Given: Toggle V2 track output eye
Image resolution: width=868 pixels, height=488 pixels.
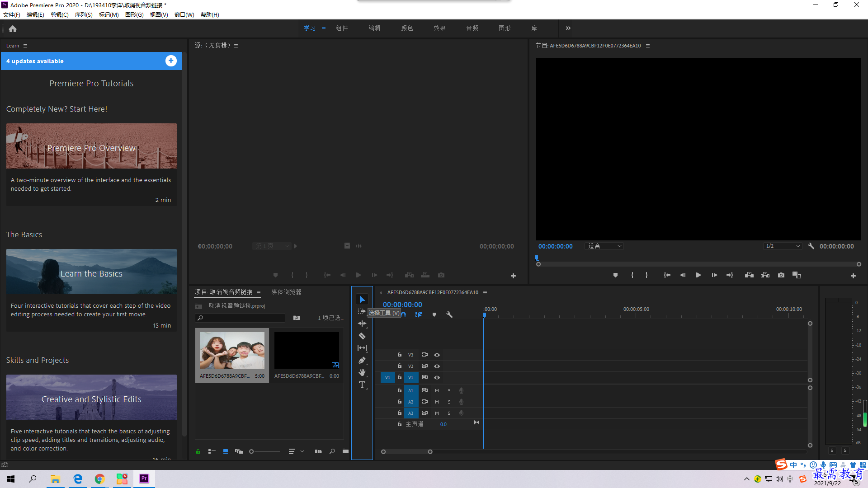Looking at the screenshot, I should click(437, 366).
